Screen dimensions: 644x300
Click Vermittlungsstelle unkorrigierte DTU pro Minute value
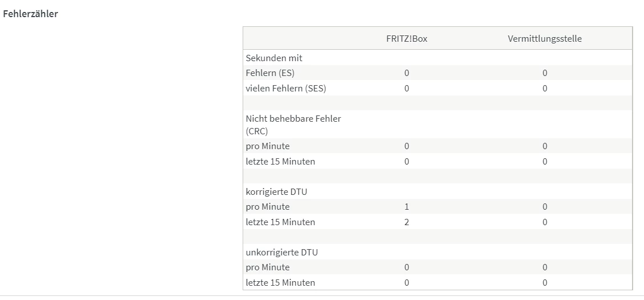pyautogui.click(x=545, y=267)
